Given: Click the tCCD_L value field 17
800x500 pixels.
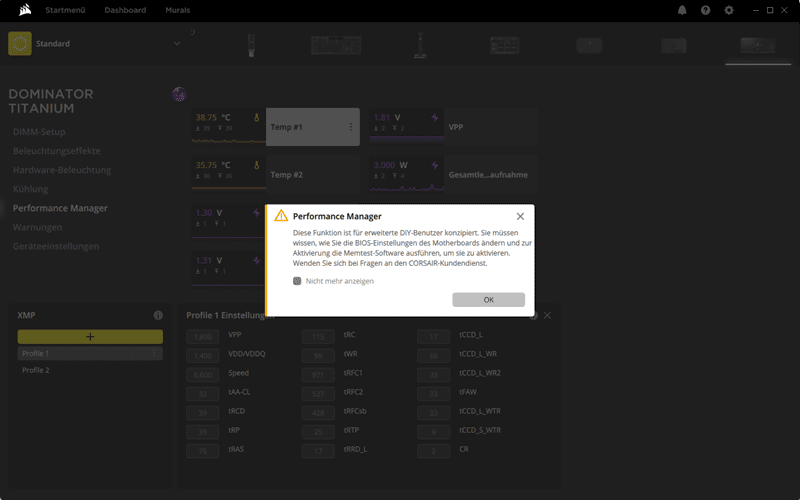Looking at the screenshot, I should coord(433,337).
